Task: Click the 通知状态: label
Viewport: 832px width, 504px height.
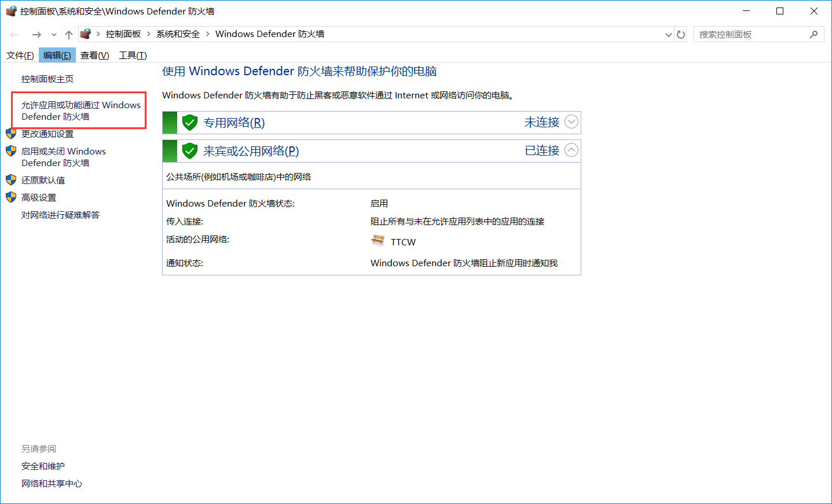Action: tap(185, 263)
